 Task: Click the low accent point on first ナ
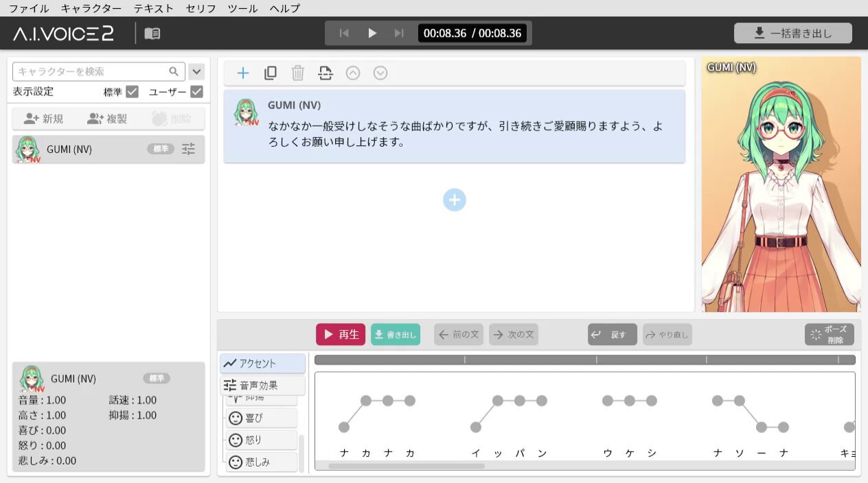click(344, 427)
